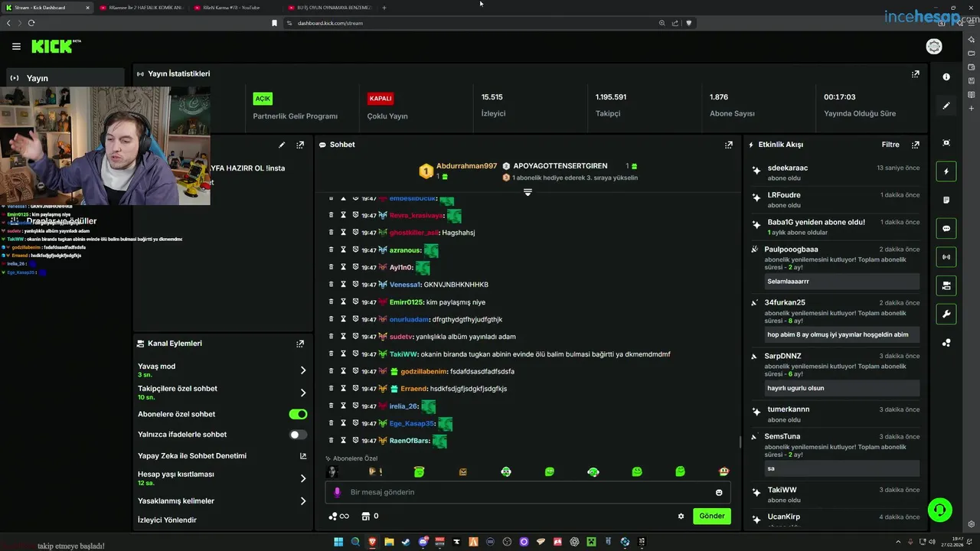Open Steam from the taskbar
Image resolution: width=980 pixels, height=551 pixels.
[406, 542]
